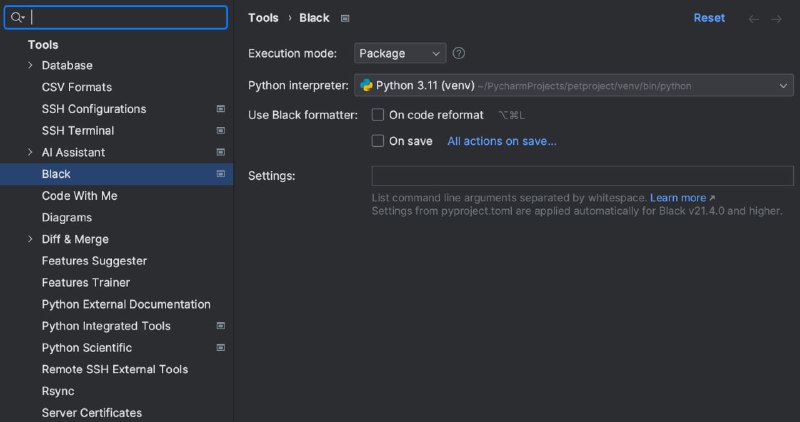The height and width of the screenshot is (422, 800).
Task: Click the project-level icon beside SSH Configurations
Action: click(x=220, y=109)
